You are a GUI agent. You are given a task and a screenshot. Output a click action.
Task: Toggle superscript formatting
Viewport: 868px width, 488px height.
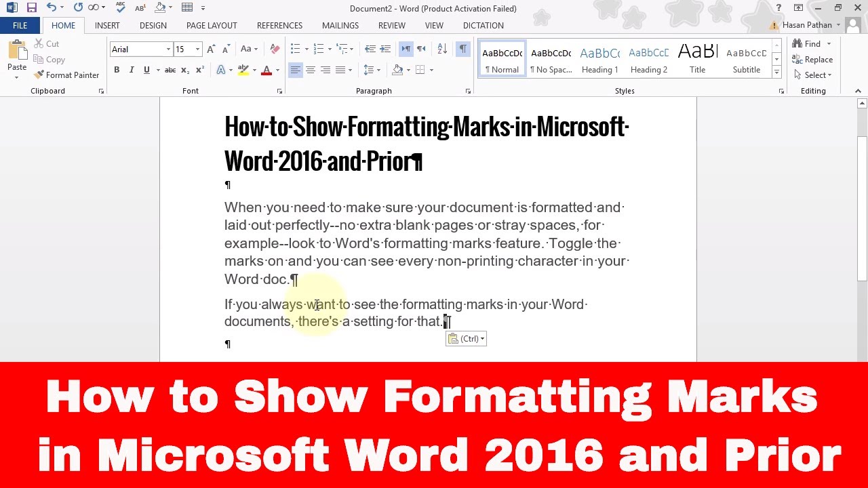(x=200, y=70)
